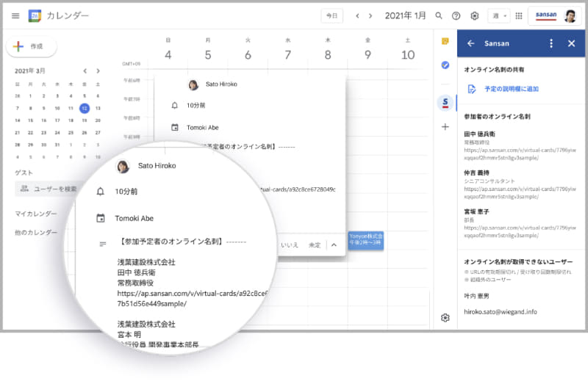Expand マイカレンダー section
This screenshot has height=381, width=588.
click(36, 214)
